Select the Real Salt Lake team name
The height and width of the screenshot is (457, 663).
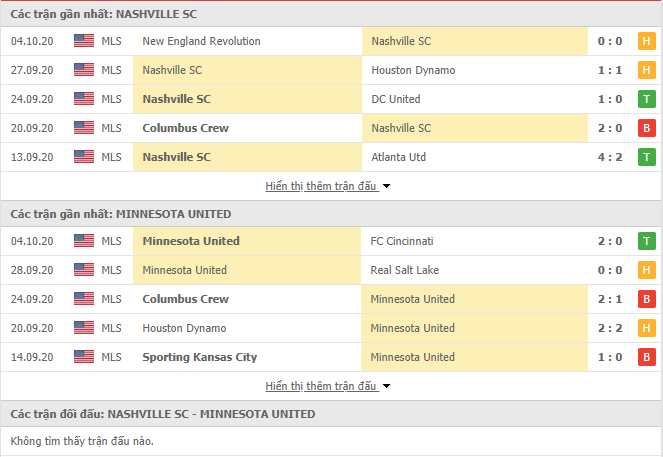tap(405, 270)
